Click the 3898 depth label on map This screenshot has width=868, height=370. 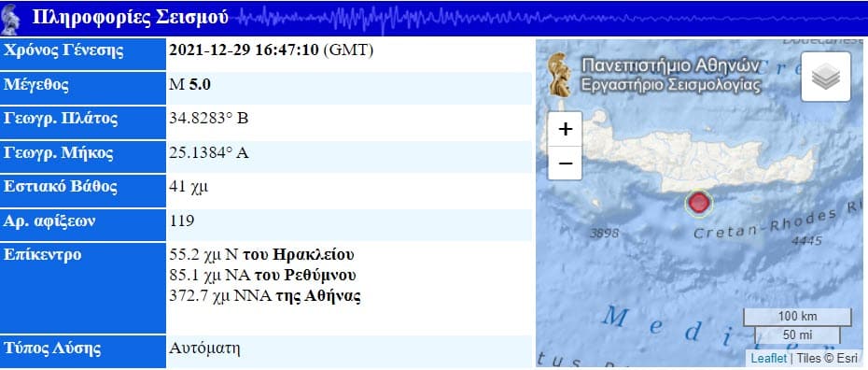(605, 234)
